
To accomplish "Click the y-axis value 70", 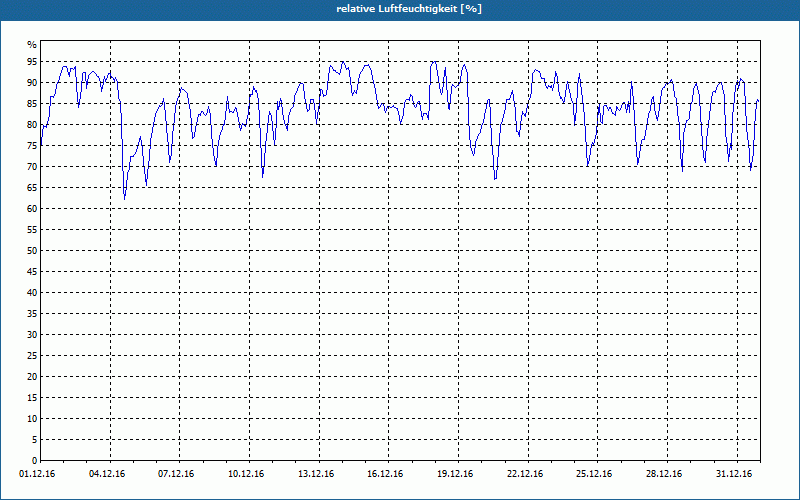I will point(32,167).
